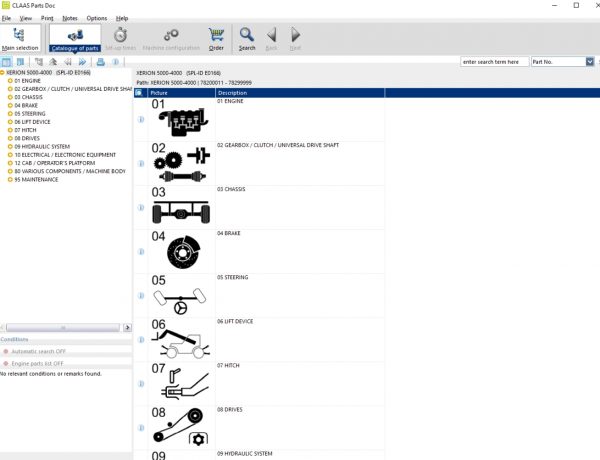This screenshot has width=600, height=460.
Task: Expand 04 BRAKE in the tree
Action: click(x=10, y=105)
